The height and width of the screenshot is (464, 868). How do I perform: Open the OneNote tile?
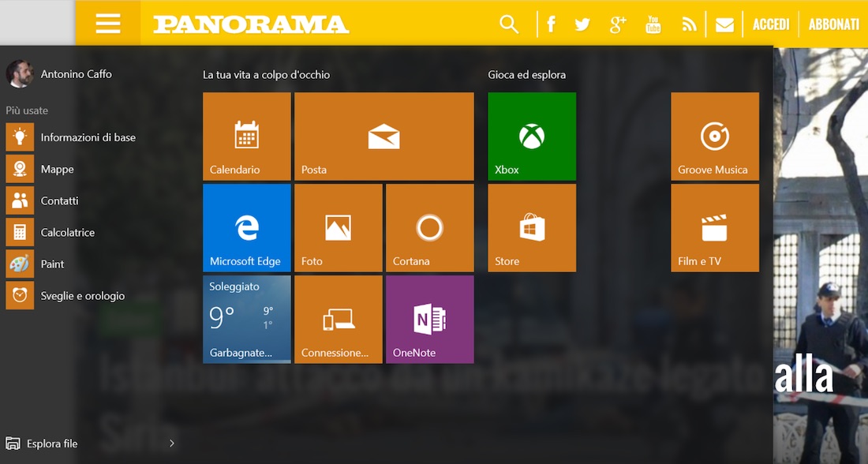point(429,320)
